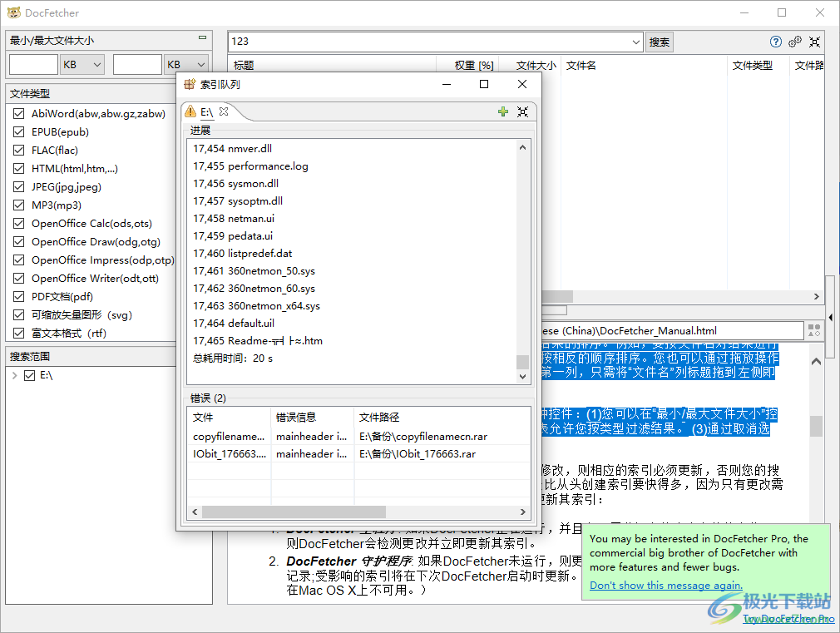Click the 17,460 listpredef.dat entry
Image resolution: width=840 pixels, height=633 pixels.
243,254
